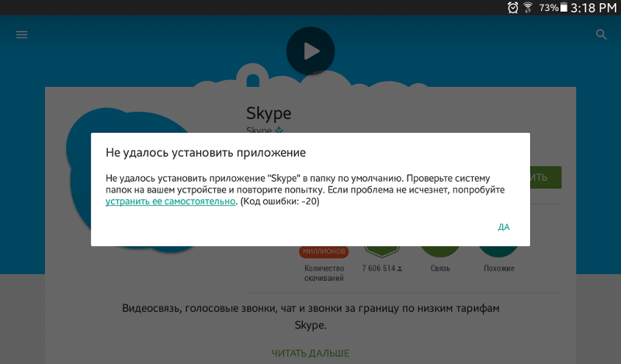Screen dimensions: 621x364
Task: Tap the '(Код ошибки: -20)' text
Action: coord(279,201)
